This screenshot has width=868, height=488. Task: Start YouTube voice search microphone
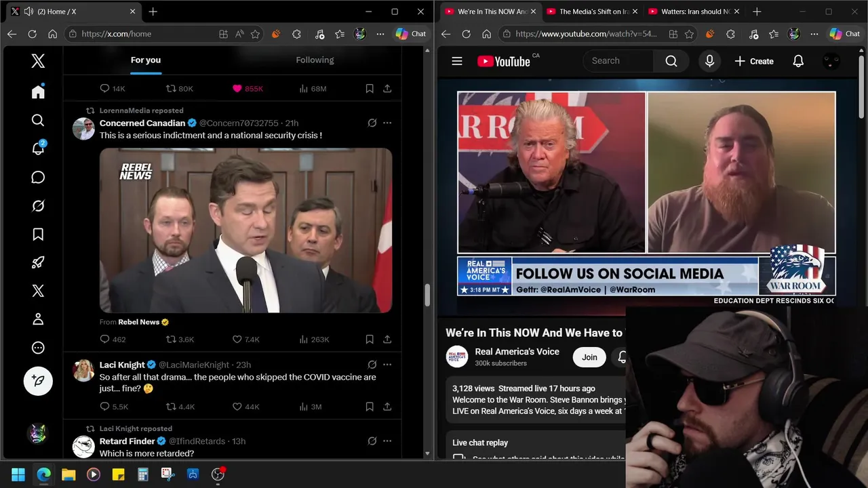click(709, 61)
